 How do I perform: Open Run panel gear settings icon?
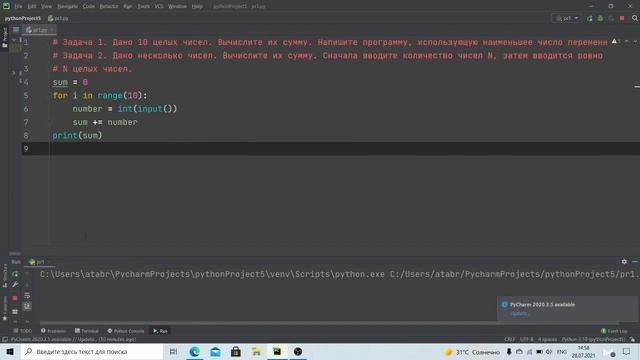(624, 262)
